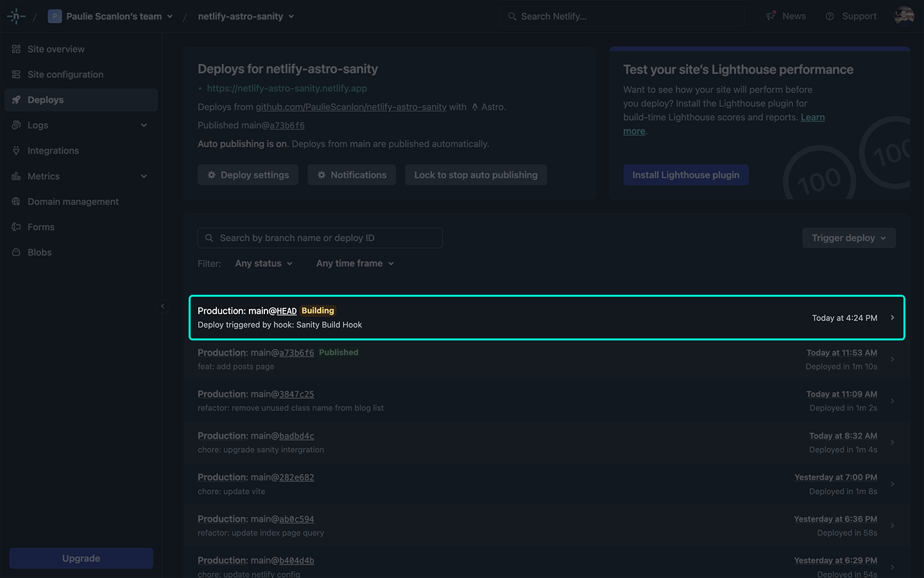Open Deploy settings

click(248, 175)
